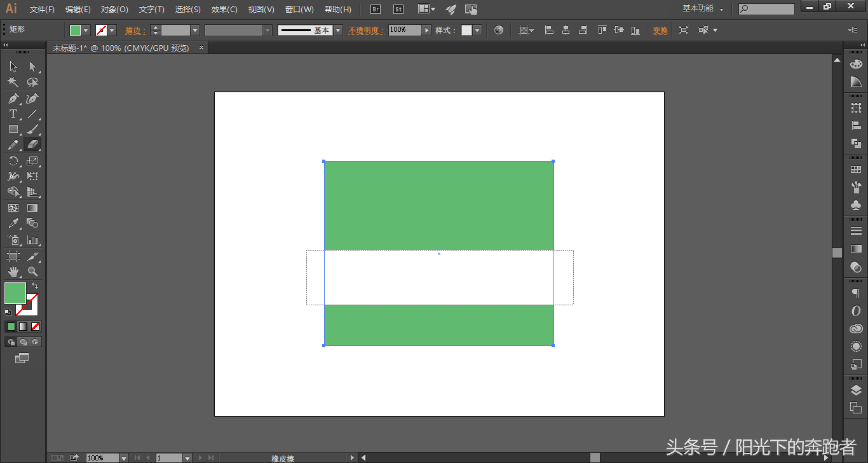Open fill color dropdown in control bar

[86, 31]
